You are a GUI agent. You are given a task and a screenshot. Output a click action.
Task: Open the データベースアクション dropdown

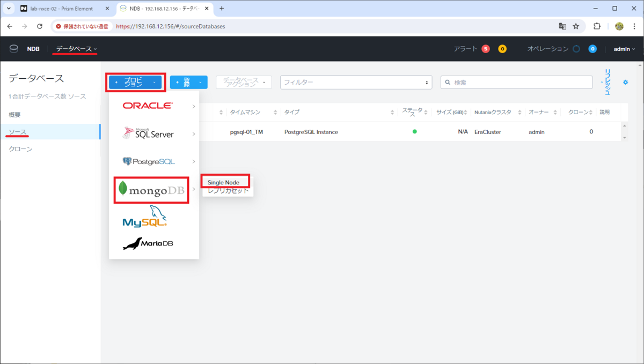(x=244, y=82)
